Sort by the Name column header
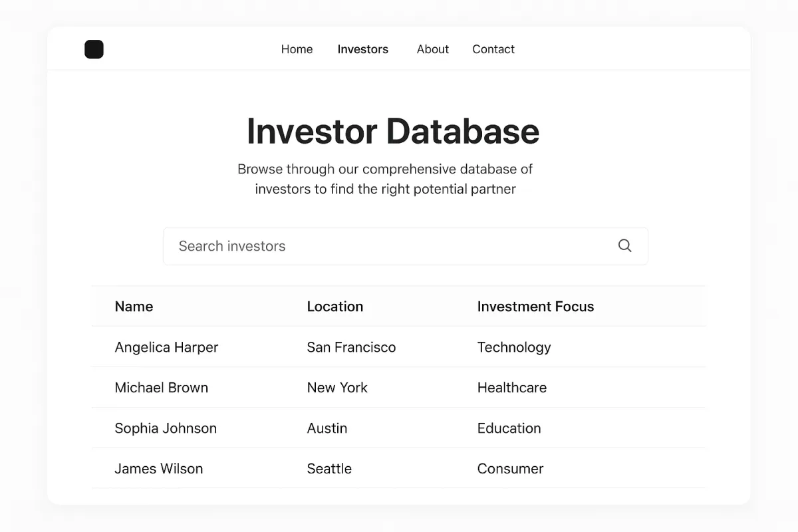798x532 pixels. coord(134,307)
